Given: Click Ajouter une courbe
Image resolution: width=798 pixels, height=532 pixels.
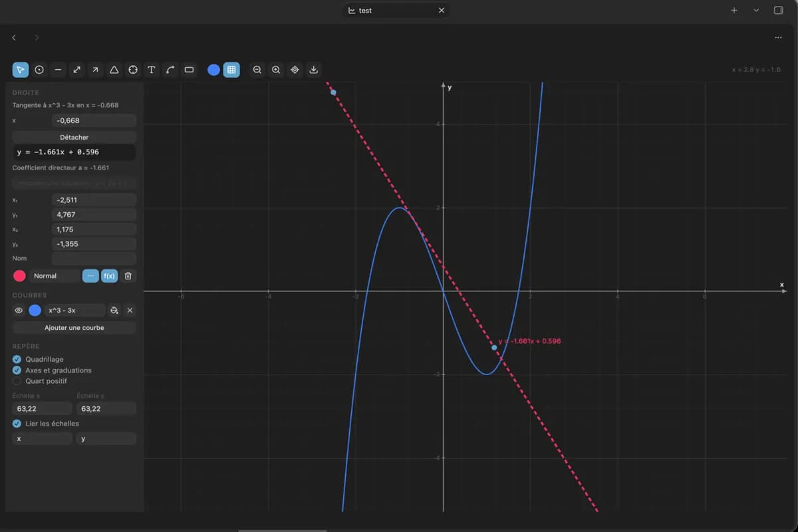Looking at the screenshot, I should (74, 328).
